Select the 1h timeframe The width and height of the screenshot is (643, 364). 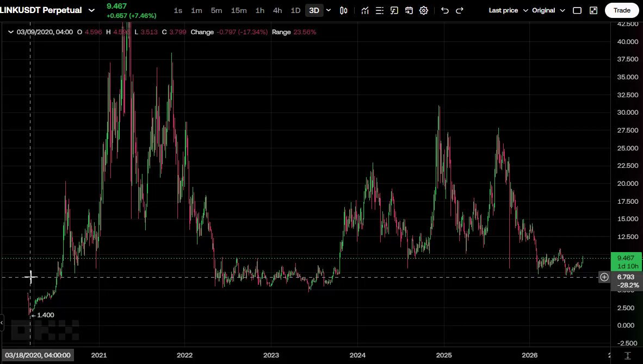pyautogui.click(x=260, y=11)
